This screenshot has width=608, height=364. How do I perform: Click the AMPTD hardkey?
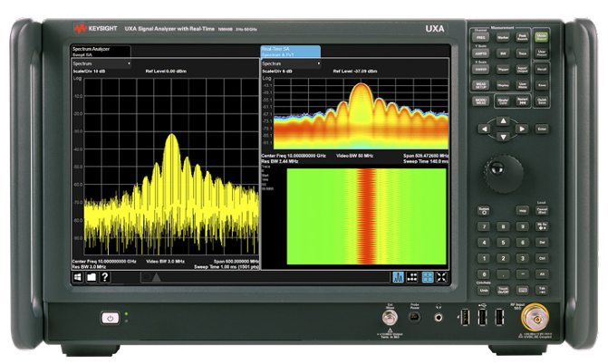481,53
